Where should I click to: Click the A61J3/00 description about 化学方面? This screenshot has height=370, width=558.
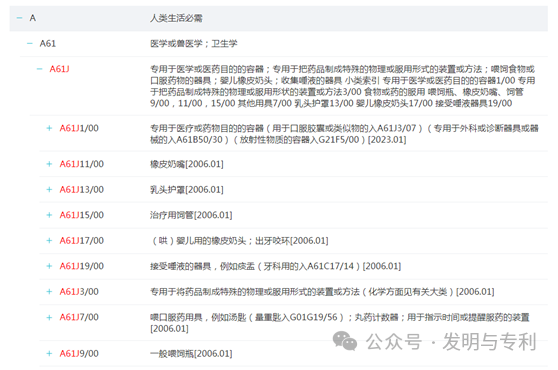[x=322, y=292]
